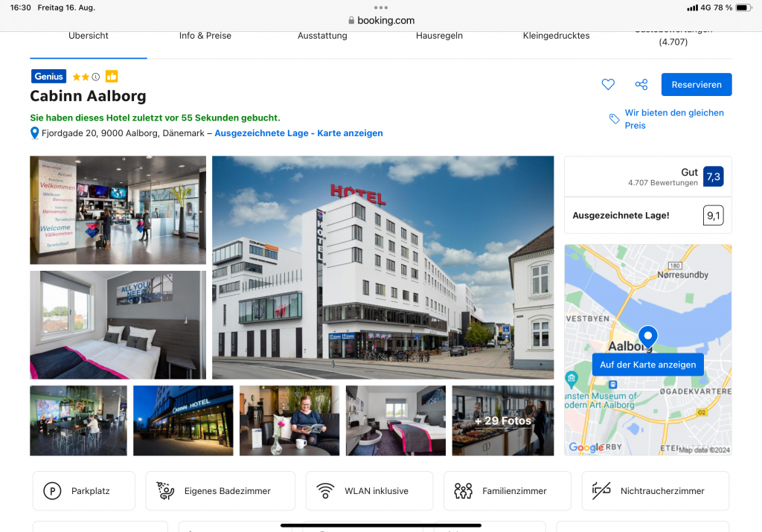The height and width of the screenshot is (532, 762).
Task: Click the Familienzimmer amenity card
Action: [508, 490]
